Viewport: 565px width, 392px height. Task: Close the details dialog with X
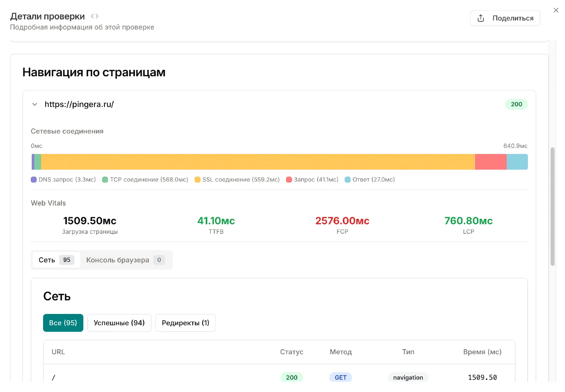click(556, 10)
